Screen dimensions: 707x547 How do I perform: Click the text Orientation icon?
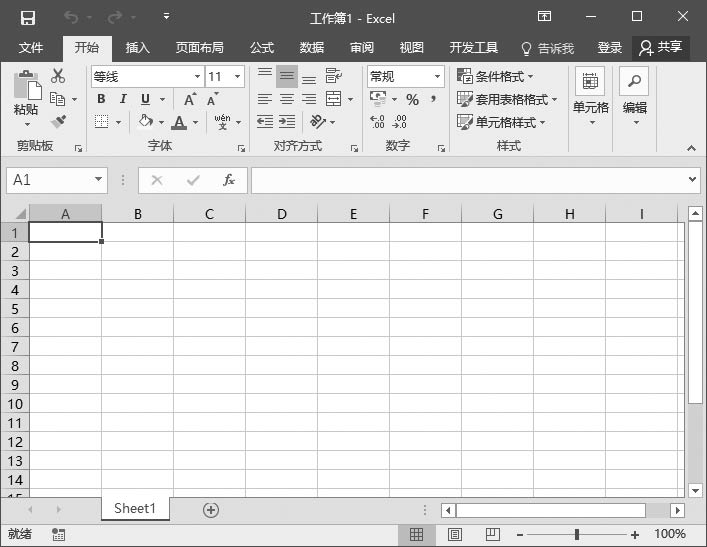click(318, 121)
